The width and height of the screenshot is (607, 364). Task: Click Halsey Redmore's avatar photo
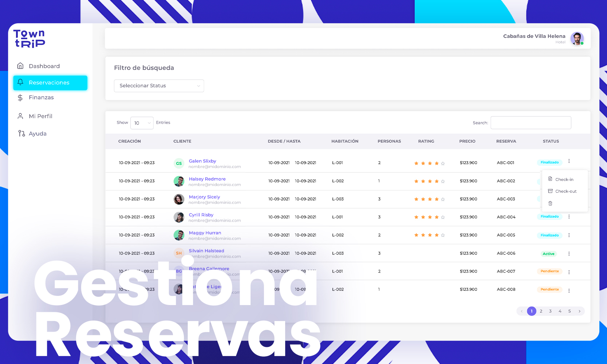tap(179, 181)
